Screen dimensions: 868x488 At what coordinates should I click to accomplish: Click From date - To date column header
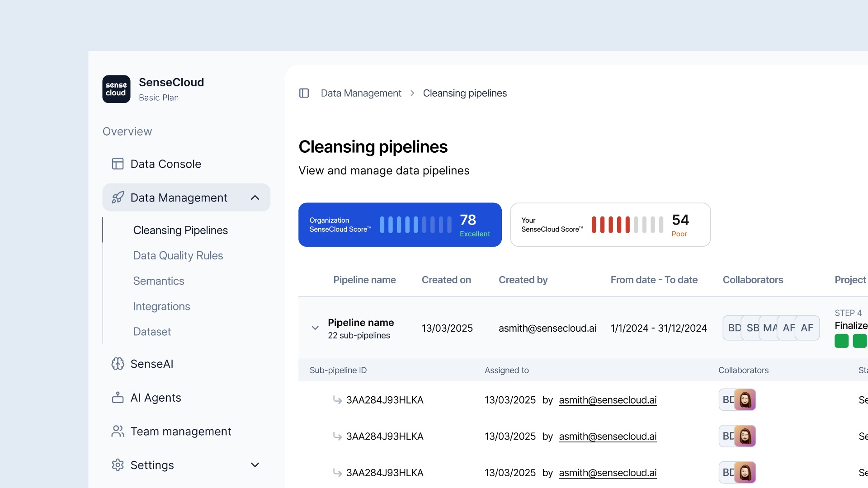click(x=654, y=280)
